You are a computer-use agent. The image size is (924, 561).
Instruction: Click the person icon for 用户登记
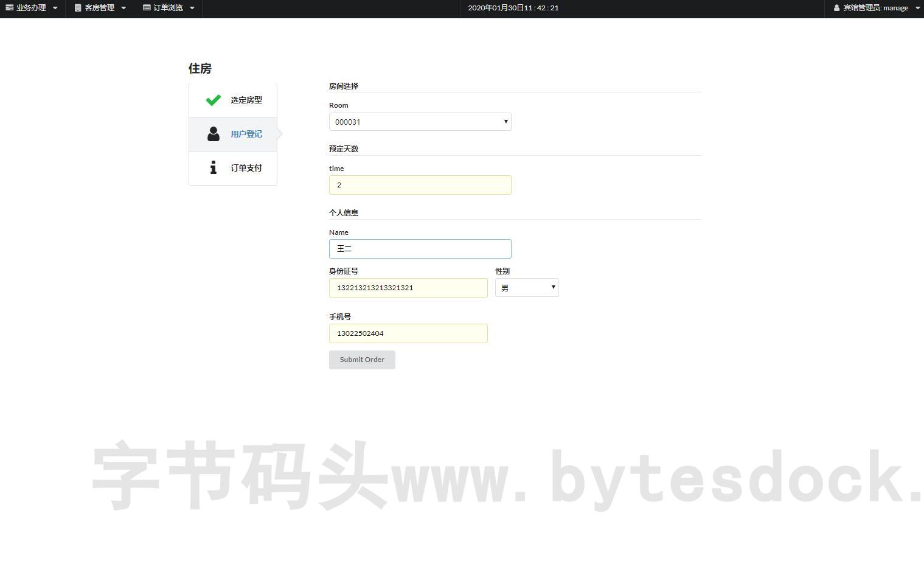(x=213, y=134)
